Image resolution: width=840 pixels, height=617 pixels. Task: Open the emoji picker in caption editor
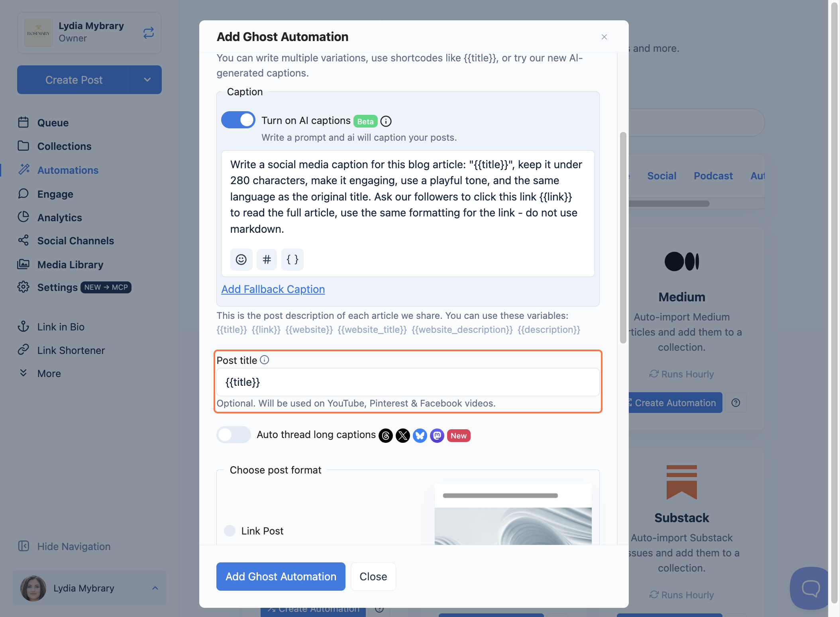click(x=241, y=259)
